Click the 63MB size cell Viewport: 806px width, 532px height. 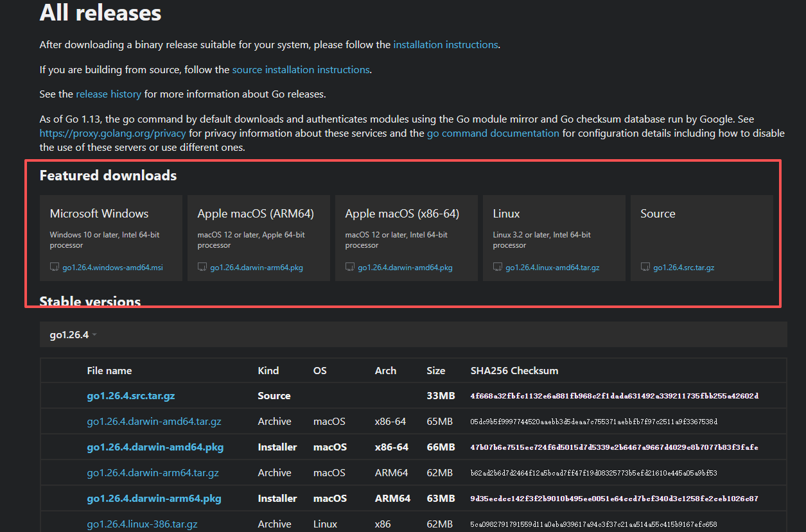point(441,499)
